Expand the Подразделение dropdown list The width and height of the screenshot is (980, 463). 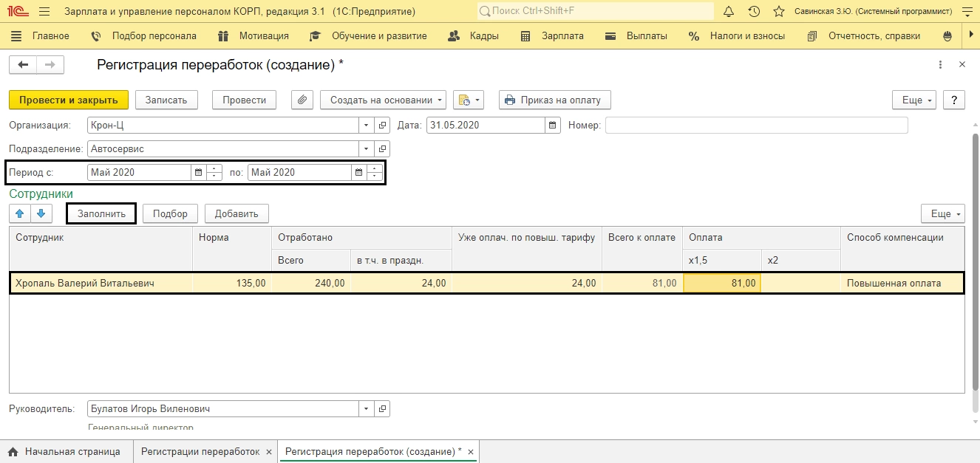[367, 149]
